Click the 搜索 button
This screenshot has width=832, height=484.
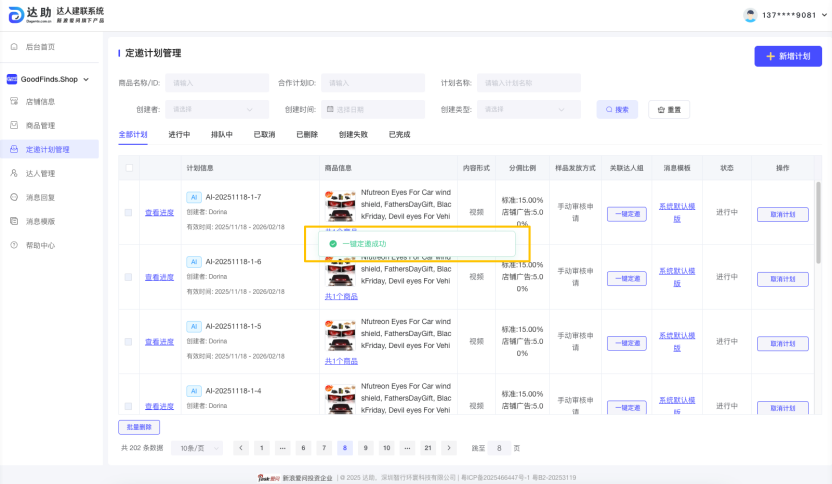[617, 109]
